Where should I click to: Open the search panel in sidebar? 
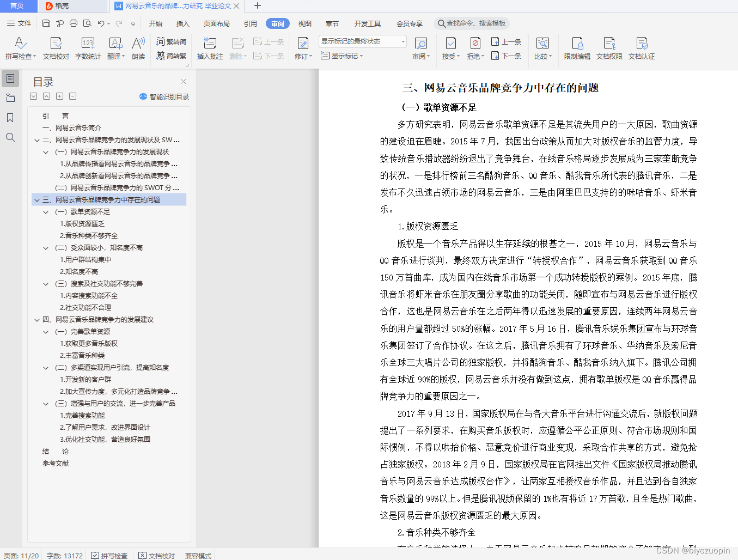[x=10, y=137]
